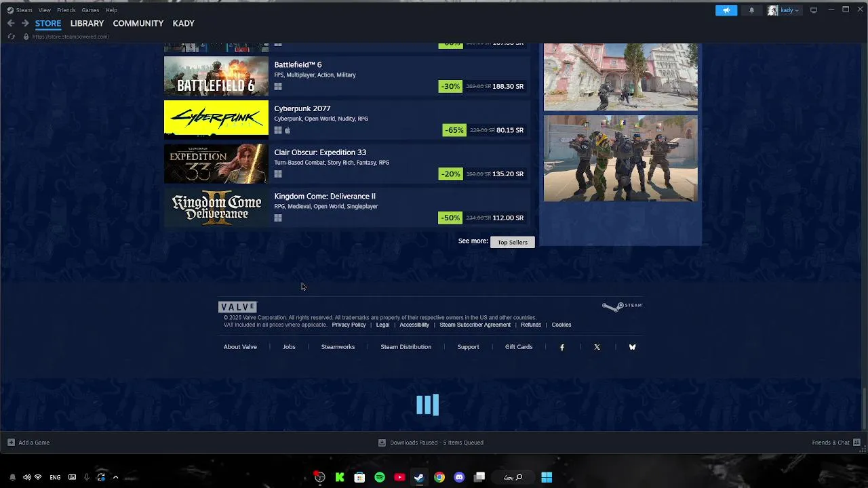
Task: Switch to the LIBRARY tab
Action: (x=87, y=23)
